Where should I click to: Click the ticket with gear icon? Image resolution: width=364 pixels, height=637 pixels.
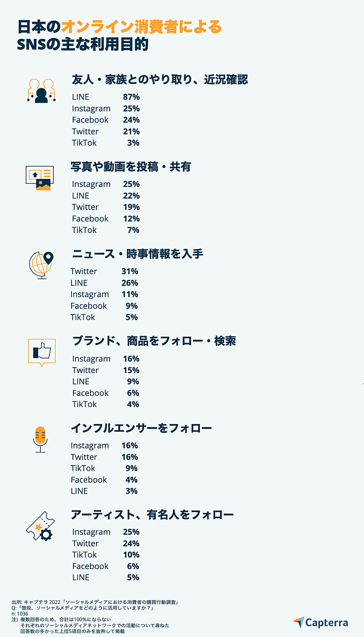point(40,526)
